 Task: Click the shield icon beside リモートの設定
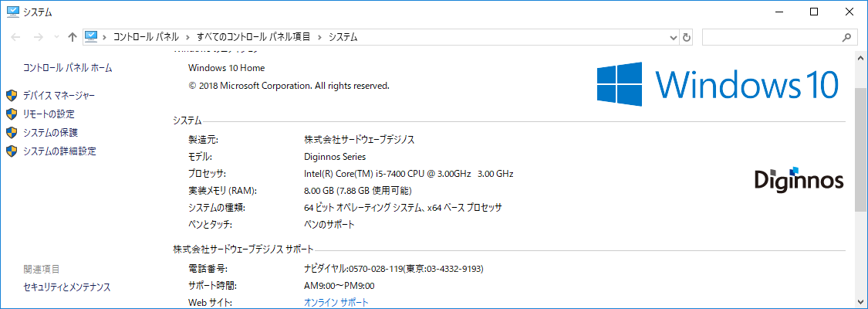point(12,114)
